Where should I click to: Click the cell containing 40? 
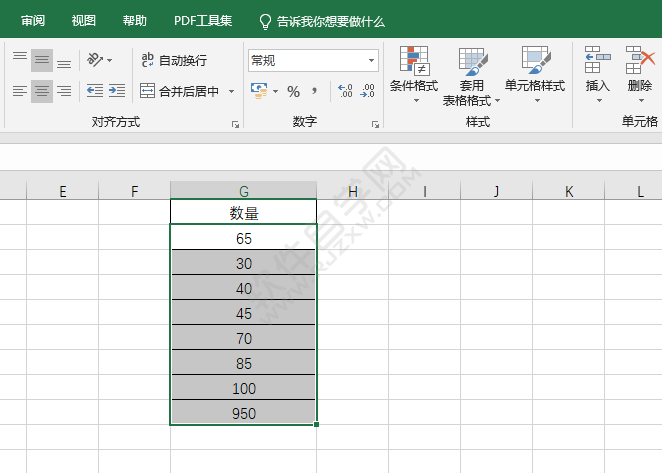pyautogui.click(x=244, y=288)
